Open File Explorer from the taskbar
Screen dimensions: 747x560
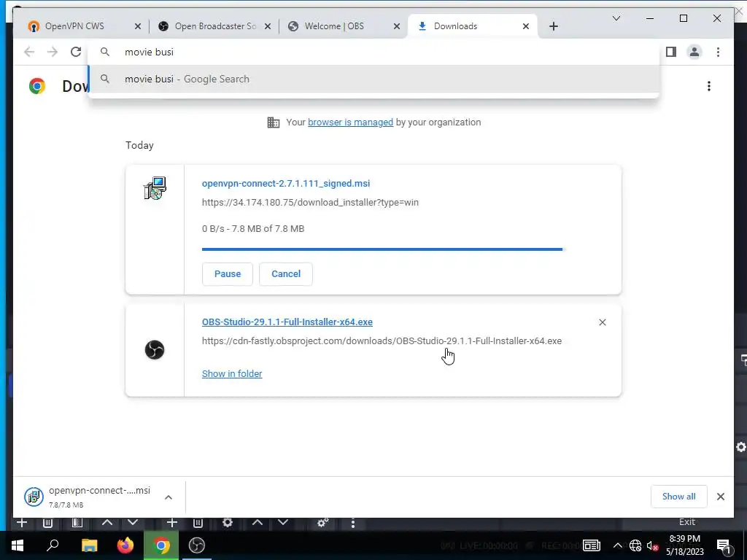[x=89, y=545]
